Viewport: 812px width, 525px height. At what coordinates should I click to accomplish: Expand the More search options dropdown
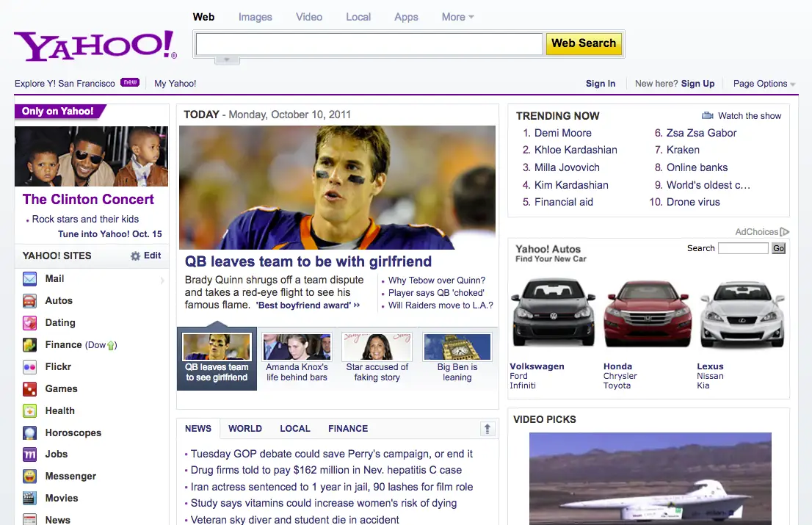[457, 17]
